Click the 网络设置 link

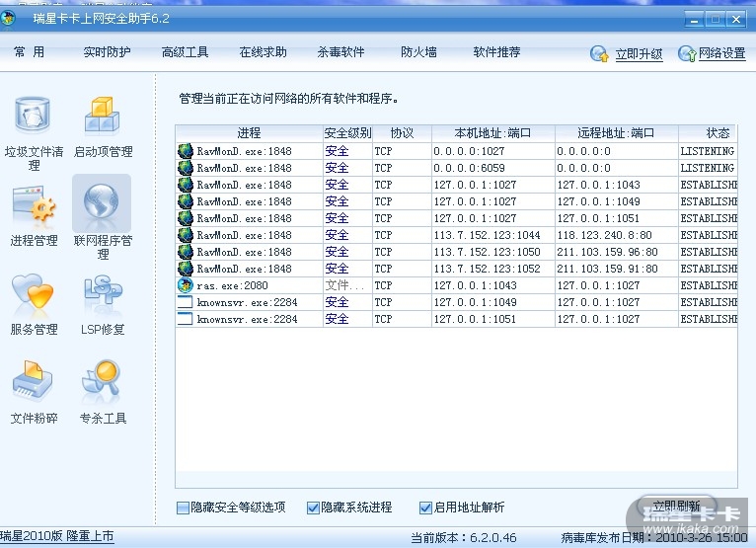721,53
